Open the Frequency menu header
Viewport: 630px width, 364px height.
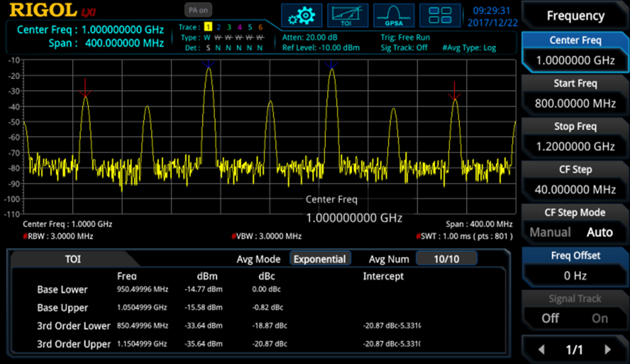[x=575, y=16]
